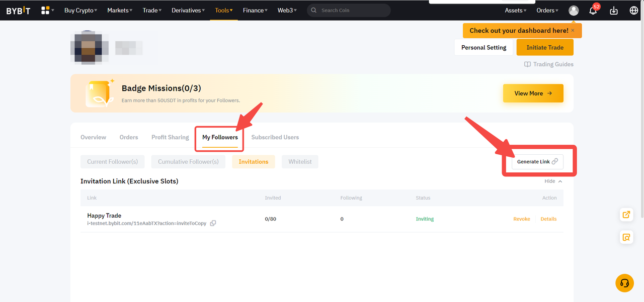Viewport: 644px width, 302px height.
Task: Open the apps grid icon menu
Action: pyautogui.click(x=47, y=11)
